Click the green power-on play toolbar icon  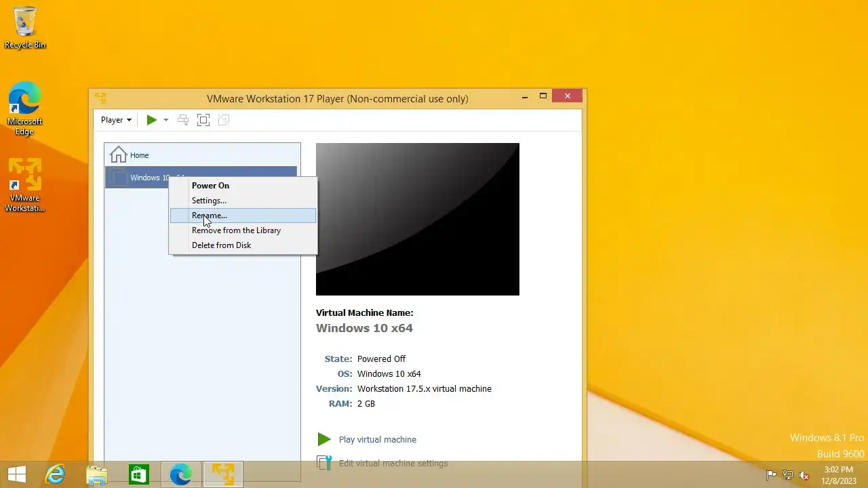(152, 120)
